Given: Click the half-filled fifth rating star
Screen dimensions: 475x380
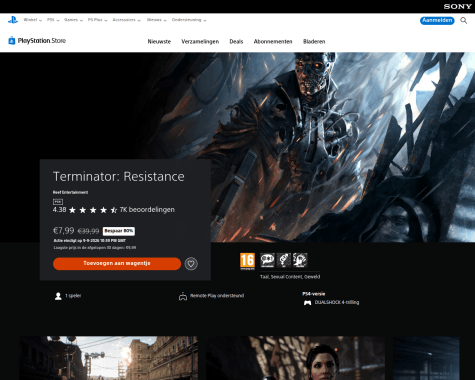Looking at the screenshot, I should coord(114,210).
